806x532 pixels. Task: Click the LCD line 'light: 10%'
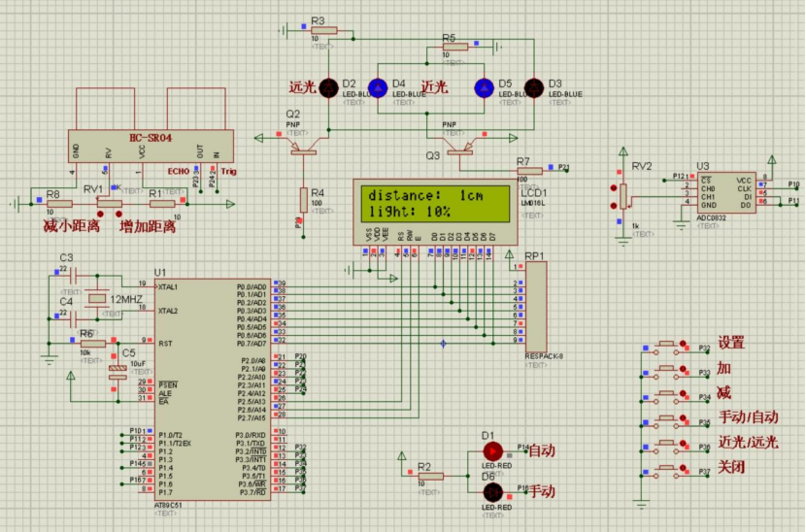coord(409,211)
